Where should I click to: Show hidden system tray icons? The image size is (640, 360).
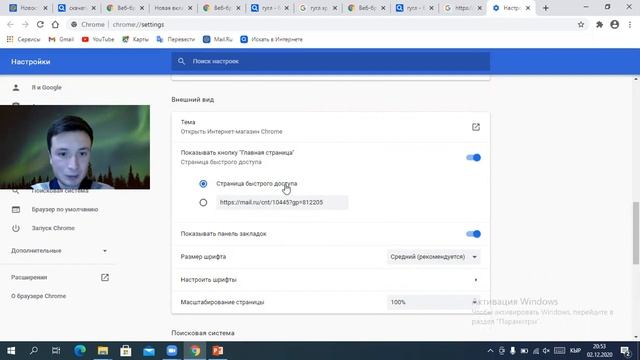(490, 351)
